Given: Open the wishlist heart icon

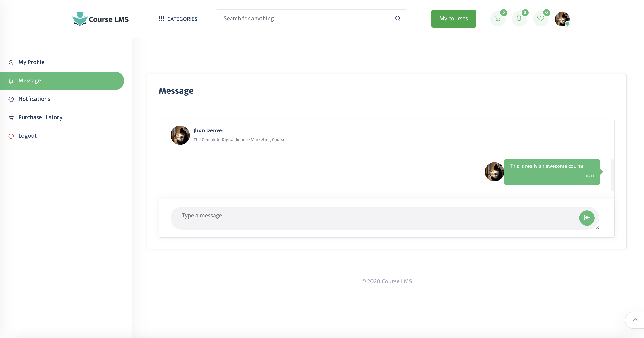Looking at the screenshot, I should click(540, 19).
